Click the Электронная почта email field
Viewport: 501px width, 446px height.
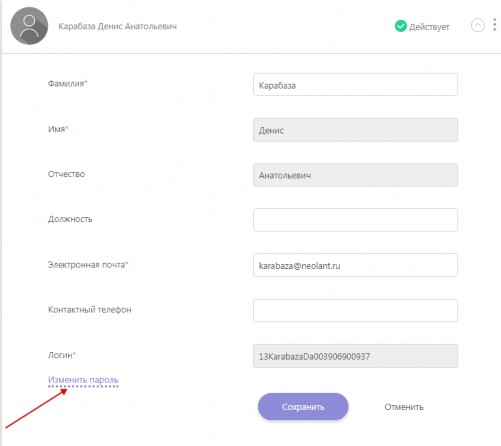(355, 265)
